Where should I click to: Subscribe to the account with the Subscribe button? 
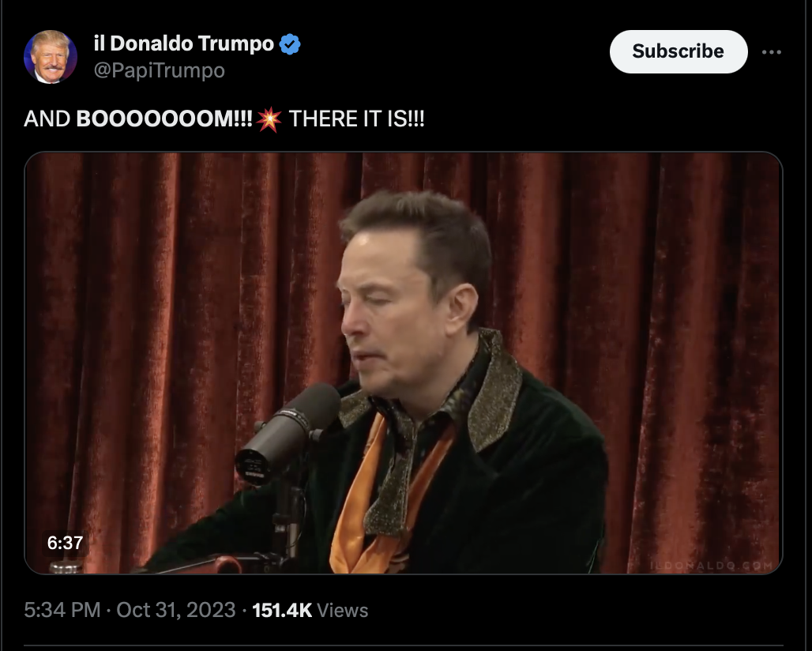[x=679, y=51]
